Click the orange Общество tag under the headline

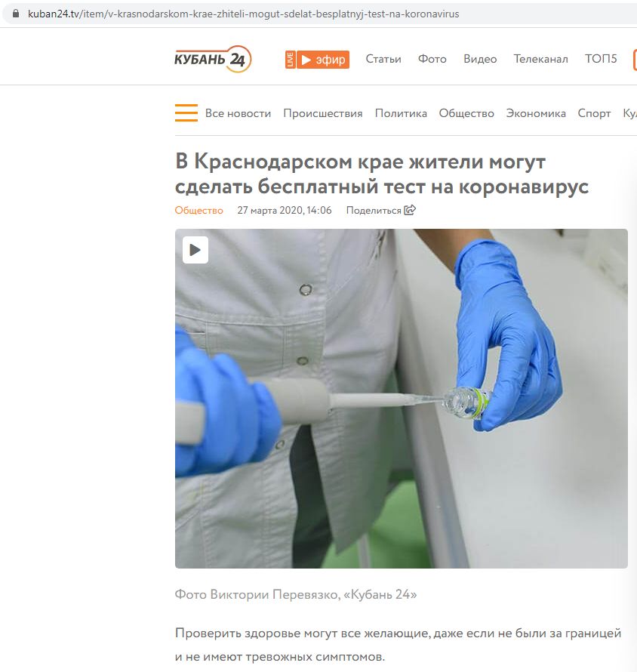198,211
